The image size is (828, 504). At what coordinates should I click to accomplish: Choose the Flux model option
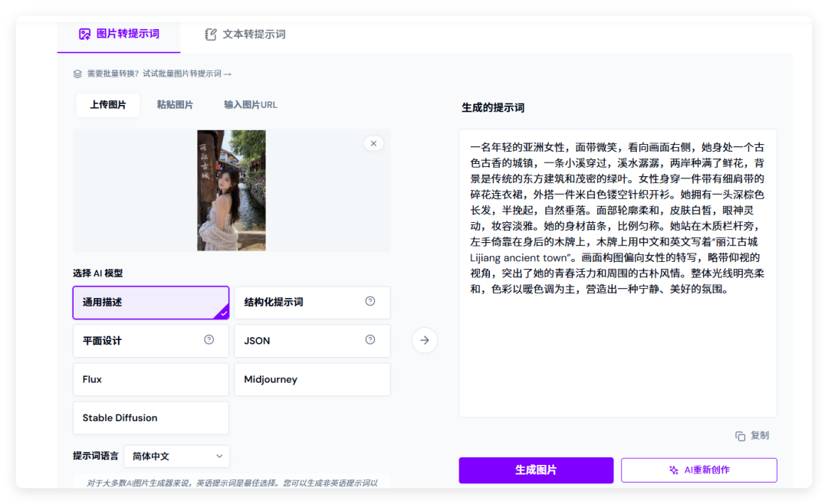(151, 379)
